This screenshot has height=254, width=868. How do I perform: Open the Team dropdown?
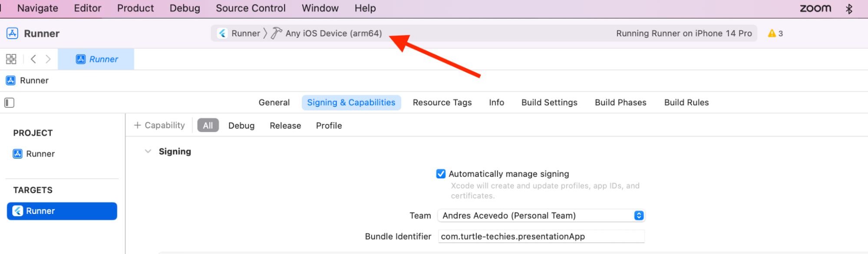(x=541, y=216)
